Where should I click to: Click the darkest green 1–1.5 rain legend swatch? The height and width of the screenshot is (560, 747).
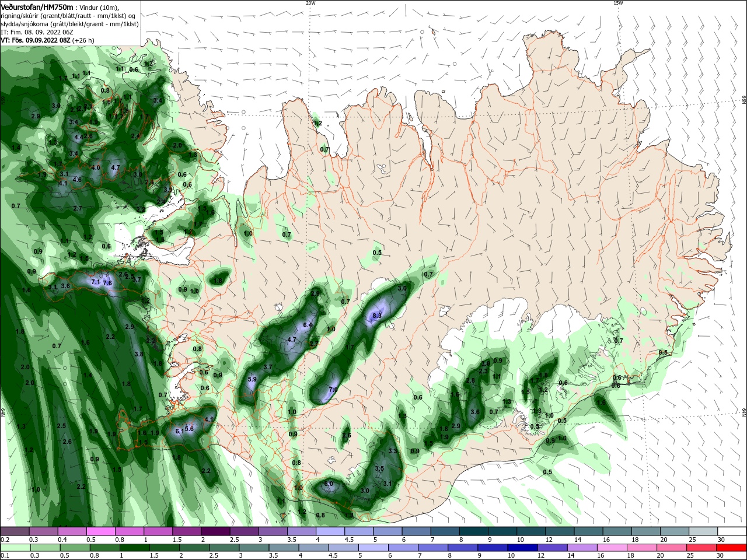[x=135, y=548]
